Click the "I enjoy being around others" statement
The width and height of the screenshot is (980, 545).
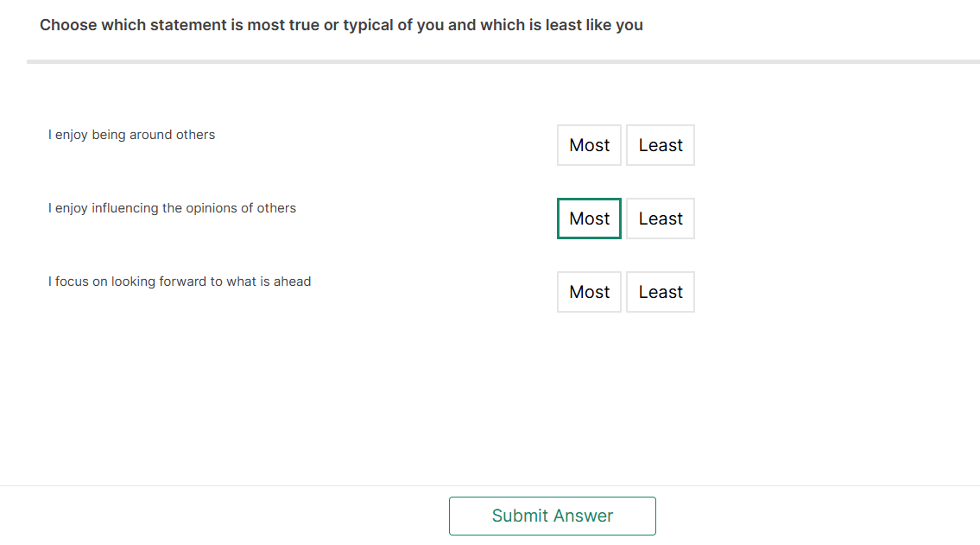pos(131,135)
